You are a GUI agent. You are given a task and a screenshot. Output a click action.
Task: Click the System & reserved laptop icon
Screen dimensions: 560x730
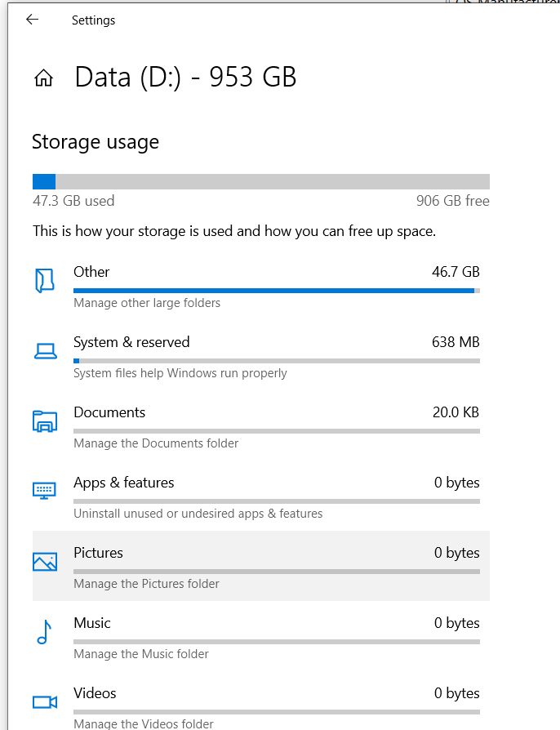47,349
